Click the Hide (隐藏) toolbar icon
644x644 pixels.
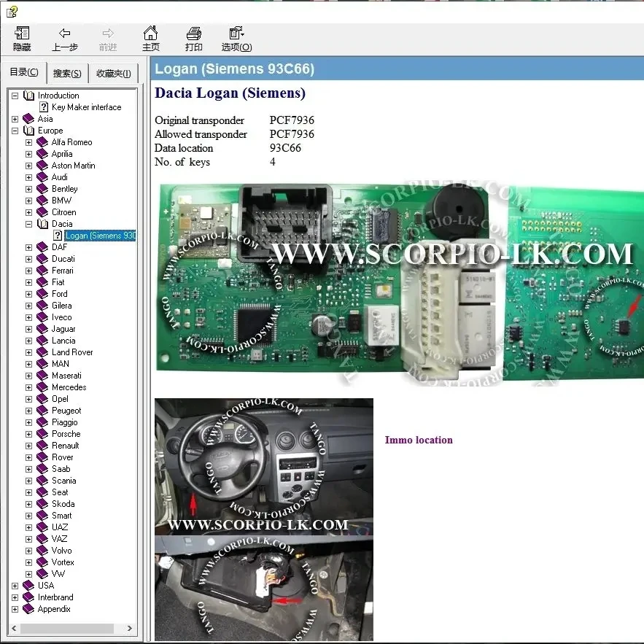(x=22, y=34)
